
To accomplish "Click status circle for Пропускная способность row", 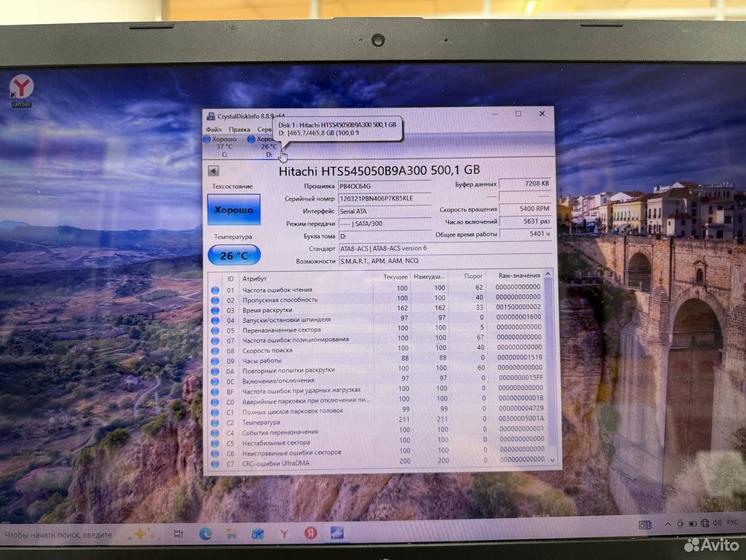I will pos(215,300).
